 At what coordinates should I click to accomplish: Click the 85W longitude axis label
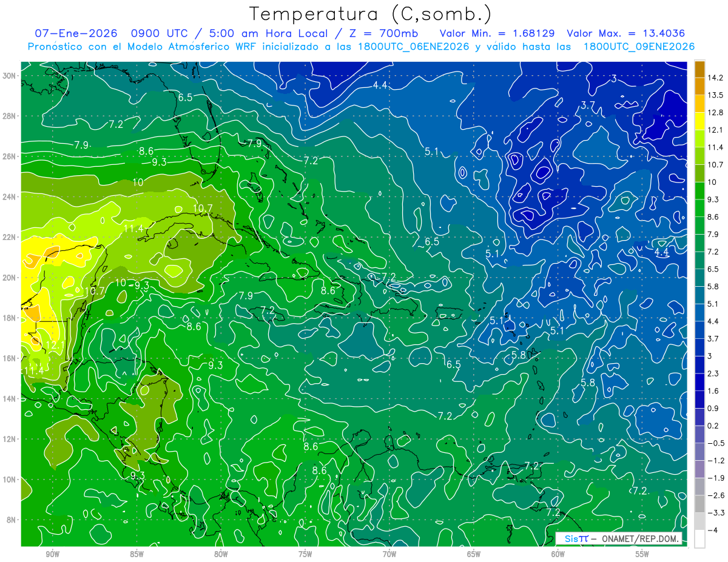[x=136, y=554]
